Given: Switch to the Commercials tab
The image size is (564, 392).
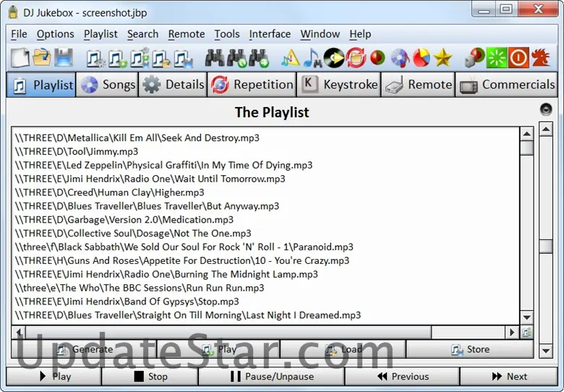Looking at the screenshot, I should [x=506, y=85].
